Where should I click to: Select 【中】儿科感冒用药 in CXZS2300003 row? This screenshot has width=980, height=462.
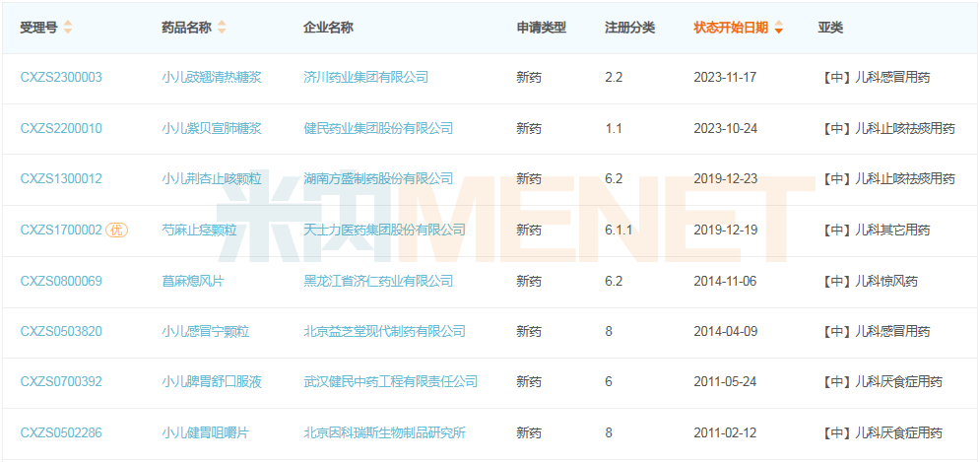(x=875, y=78)
